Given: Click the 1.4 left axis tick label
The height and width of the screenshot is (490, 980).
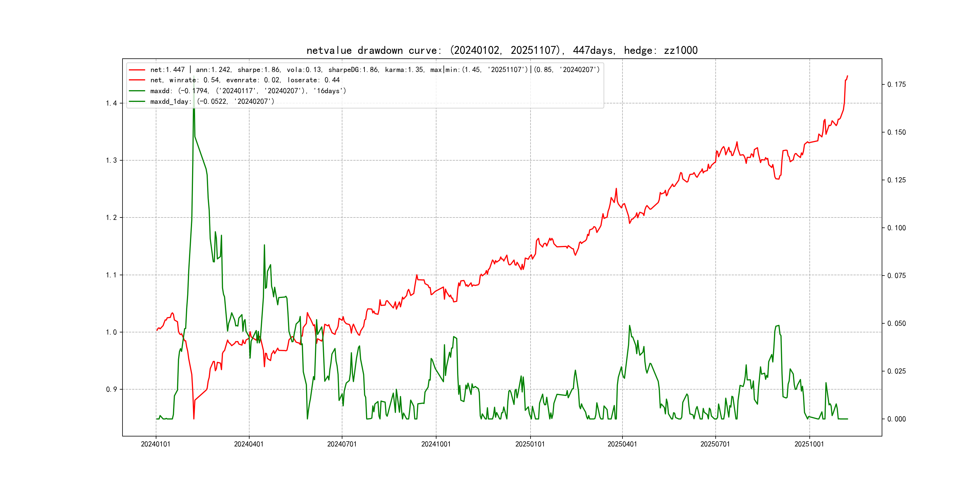Looking at the screenshot, I should 111,103.
